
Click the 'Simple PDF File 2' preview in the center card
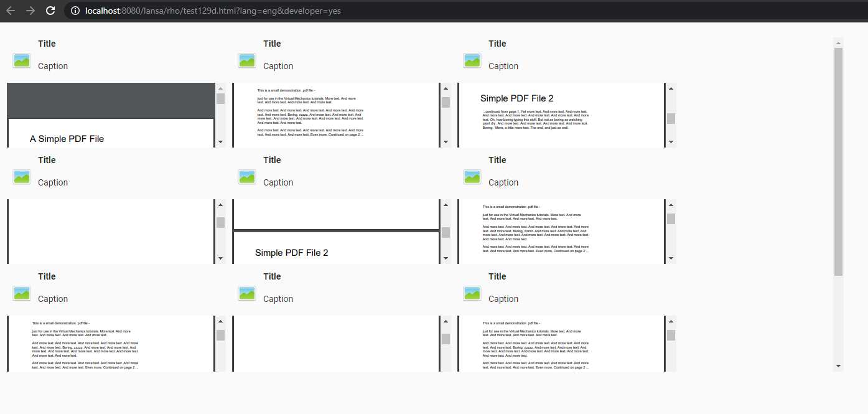(336, 232)
